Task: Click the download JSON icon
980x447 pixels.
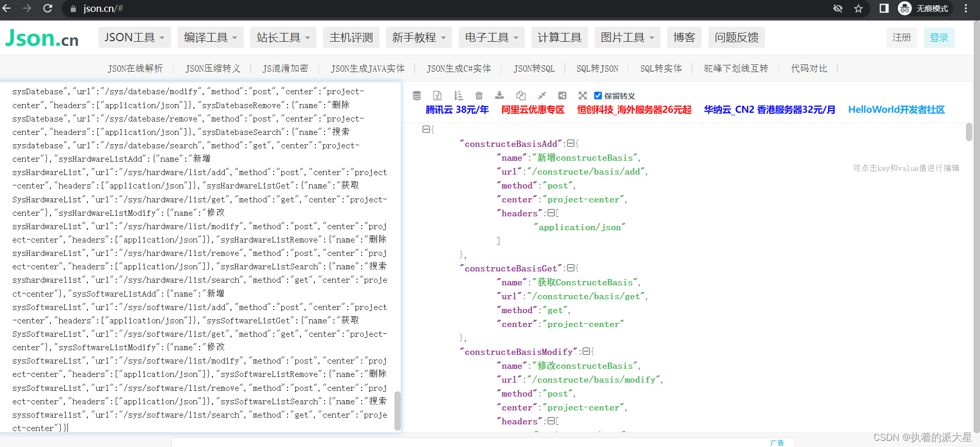Action: [x=500, y=95]
